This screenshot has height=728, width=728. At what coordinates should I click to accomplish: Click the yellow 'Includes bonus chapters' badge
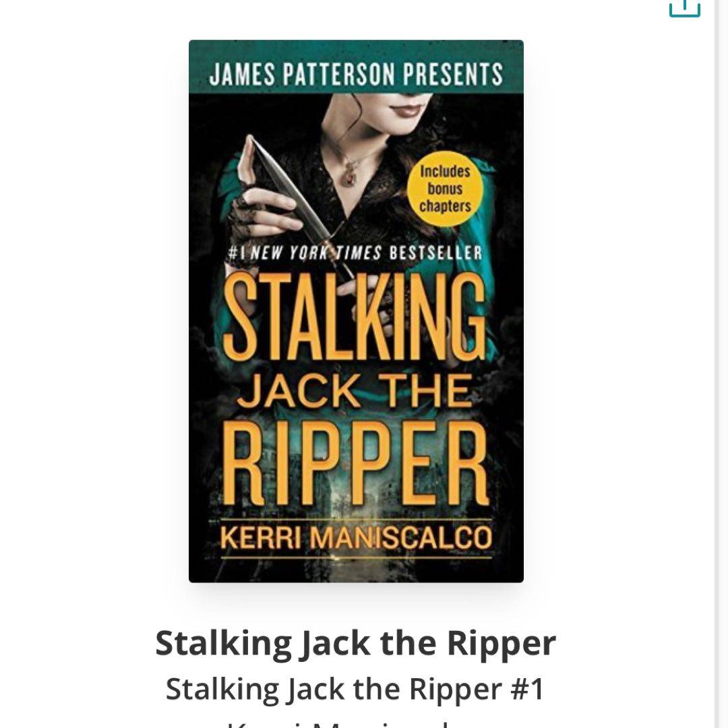pyautogui.click(x=446, y=189)
